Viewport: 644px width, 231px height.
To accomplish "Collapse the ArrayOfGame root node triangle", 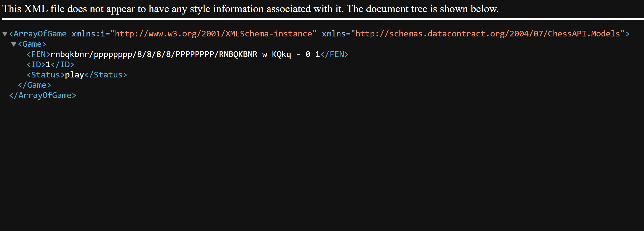I will click(x=5, y=34).
